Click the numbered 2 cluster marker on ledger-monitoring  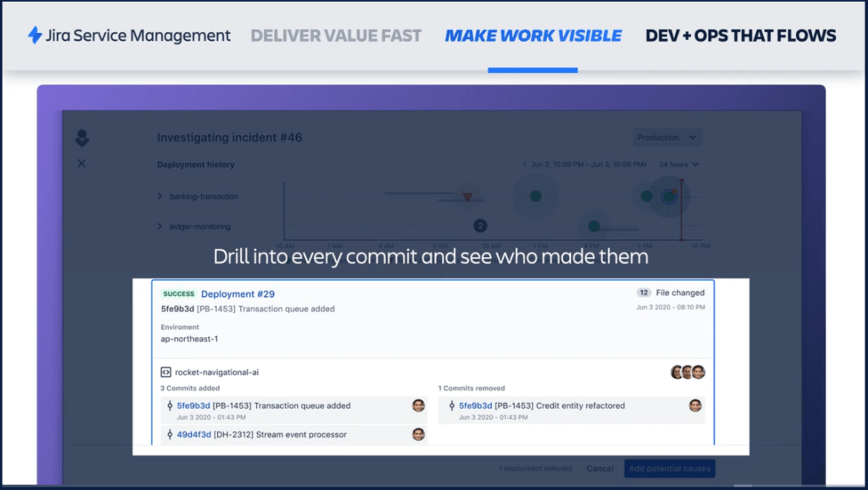point(480,226)
